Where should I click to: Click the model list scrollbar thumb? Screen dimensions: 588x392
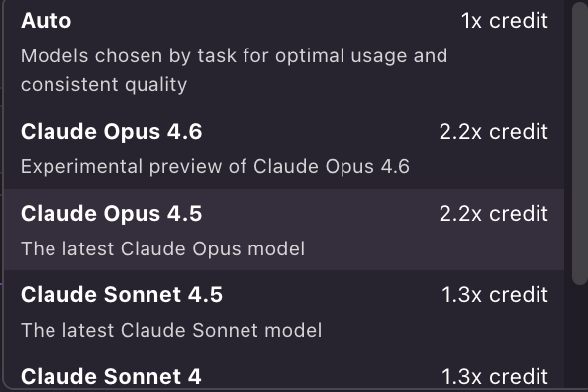(580, 144)
